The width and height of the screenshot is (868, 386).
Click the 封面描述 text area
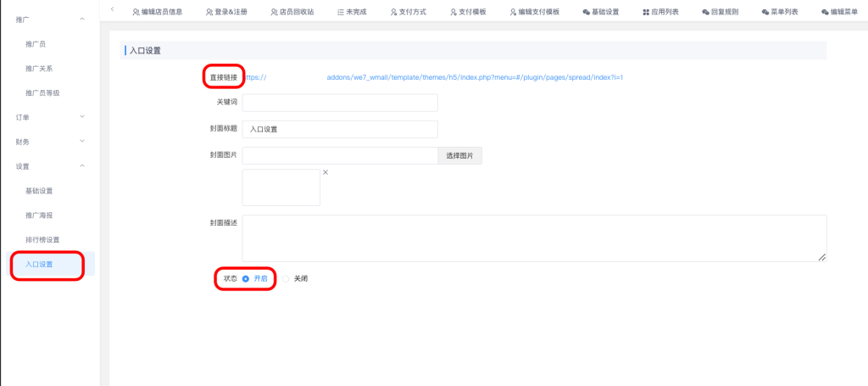[x=534, y=238]
